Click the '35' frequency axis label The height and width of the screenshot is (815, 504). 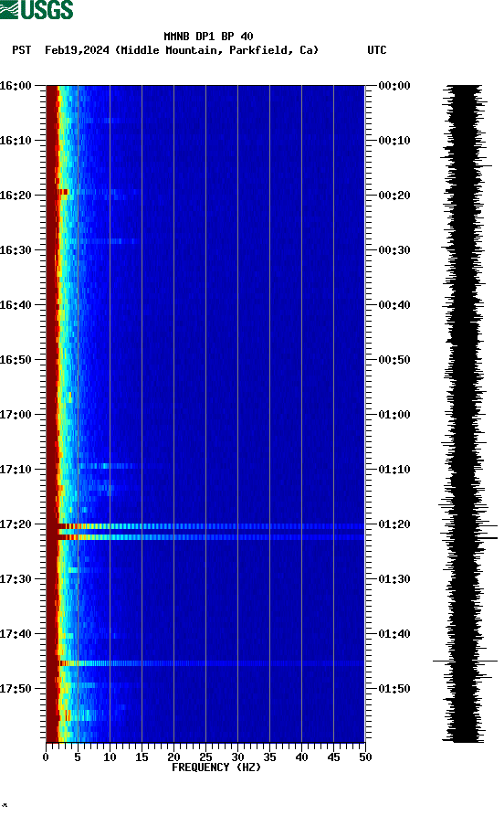(x=269, y=757)
